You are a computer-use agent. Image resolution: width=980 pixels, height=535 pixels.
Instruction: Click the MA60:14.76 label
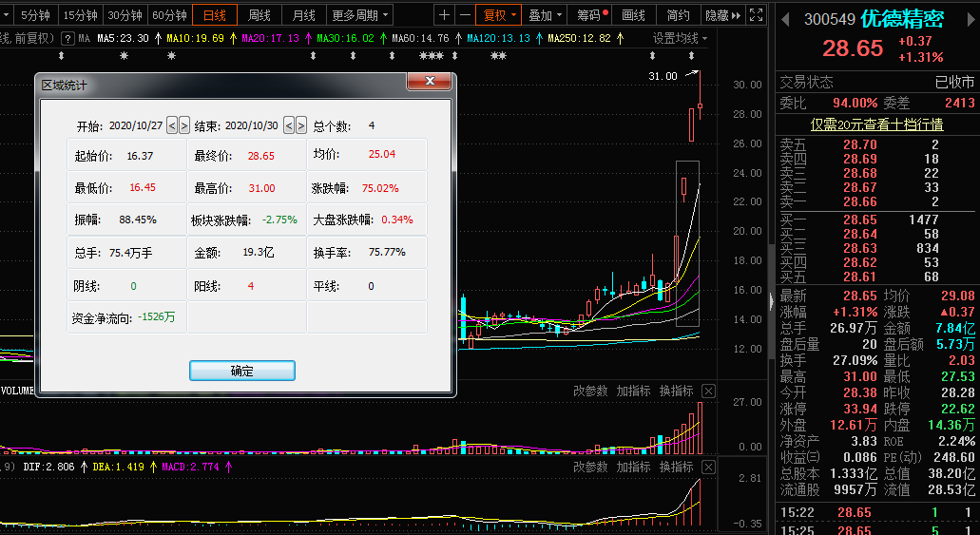421,39
